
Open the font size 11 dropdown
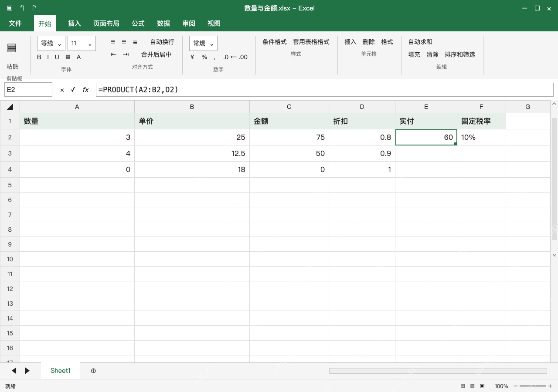[82, 44]
